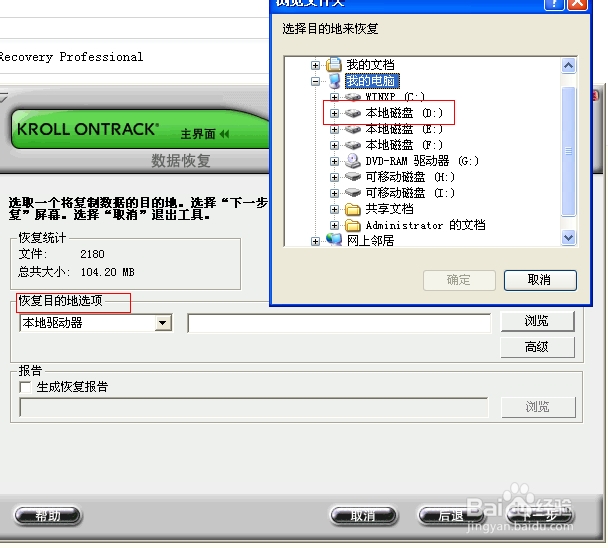
Task: Open the 本地驱动器 destination dropdown
Action: tap(163, 323)
